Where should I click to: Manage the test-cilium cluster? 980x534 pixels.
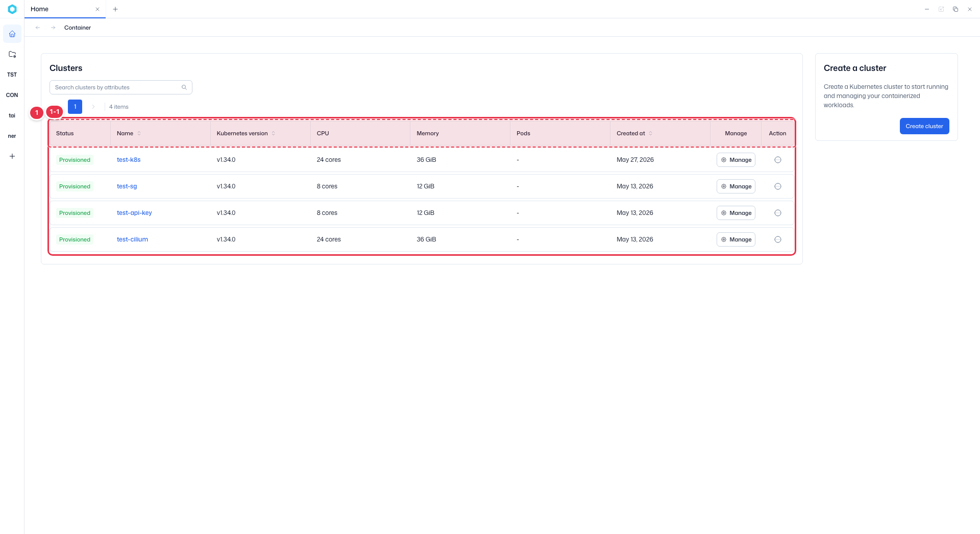tap(736, 239)
